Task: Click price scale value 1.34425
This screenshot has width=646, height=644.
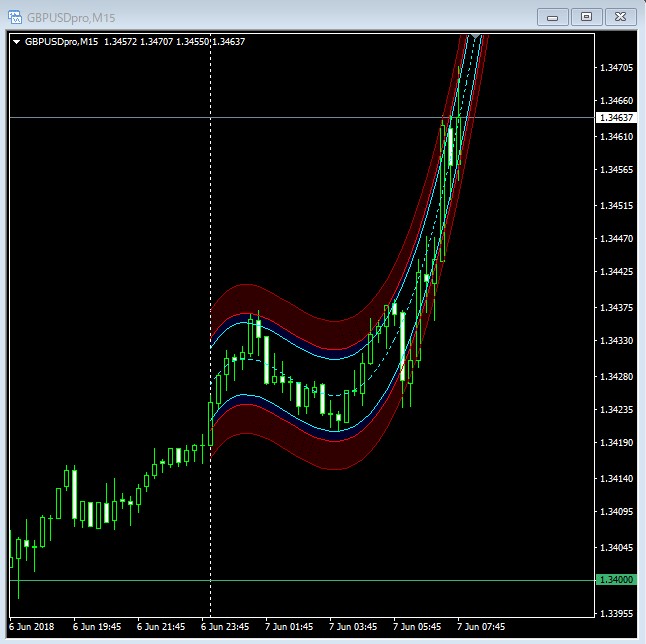Action: [616, 272]
